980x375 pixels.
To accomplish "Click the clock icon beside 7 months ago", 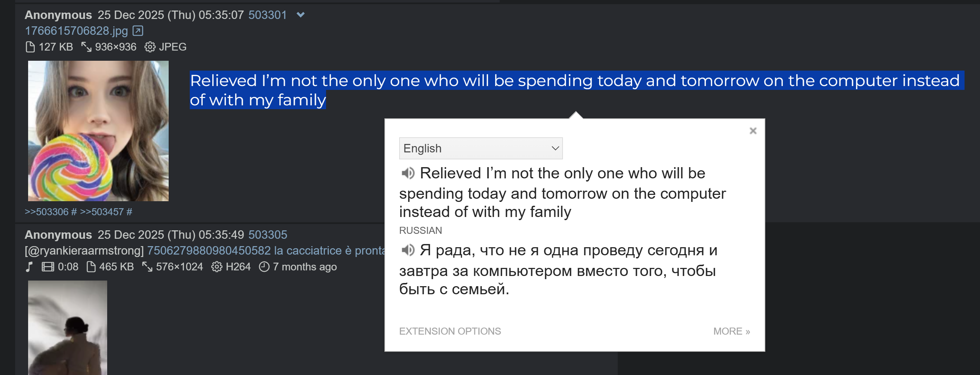I will point(264,267).
